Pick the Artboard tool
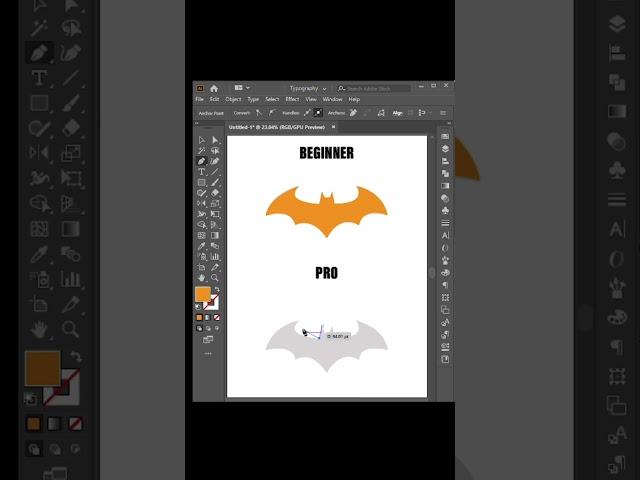 202,267
